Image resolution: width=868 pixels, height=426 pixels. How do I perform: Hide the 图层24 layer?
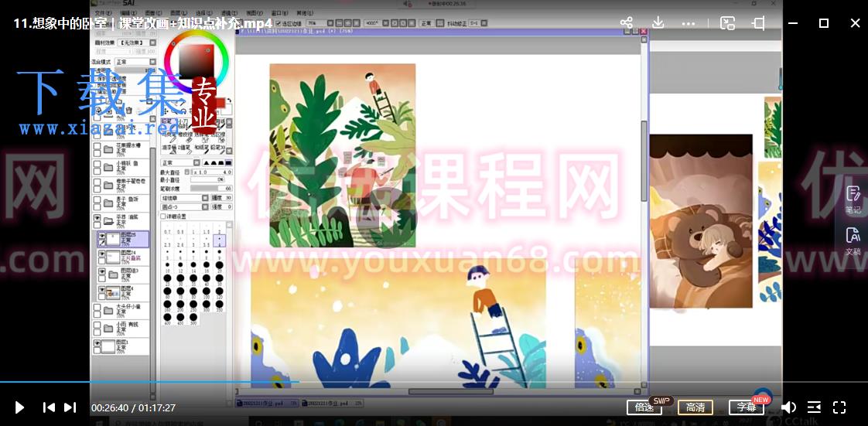pos(102,254)
